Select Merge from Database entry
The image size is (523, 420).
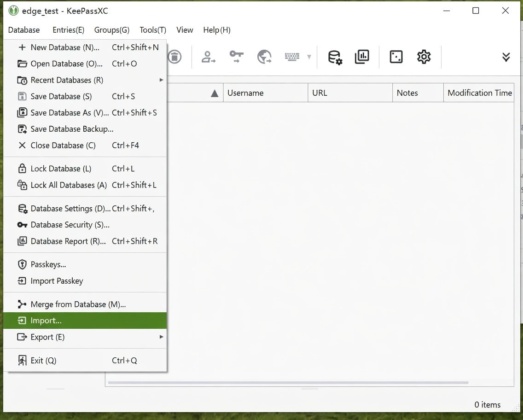tap(85, 304)
